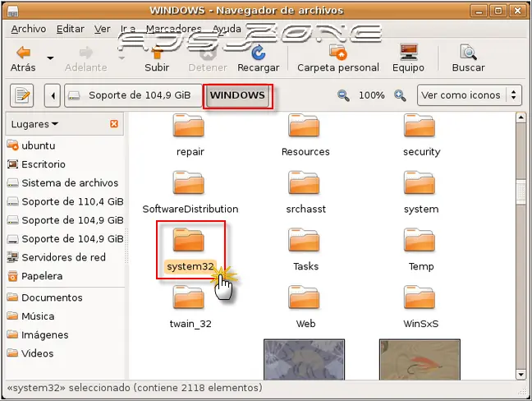
Task: Select the Resources folder icon
Action: (x=304, y=125)
